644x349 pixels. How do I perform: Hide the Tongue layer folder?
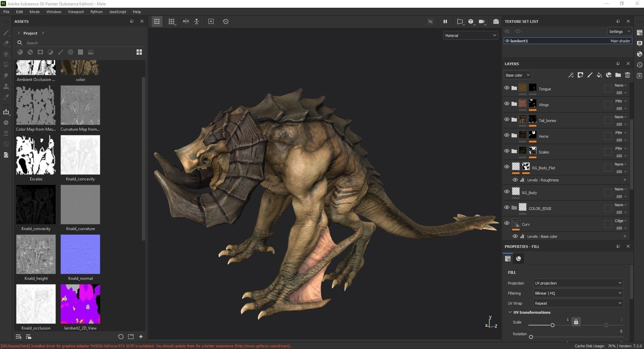coord(507,88)
